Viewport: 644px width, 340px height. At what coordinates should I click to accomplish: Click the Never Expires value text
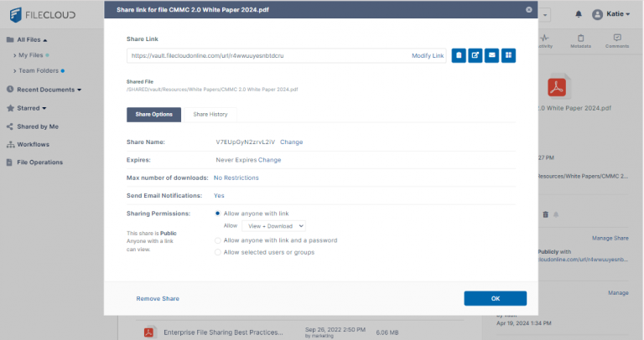(236, 160)
